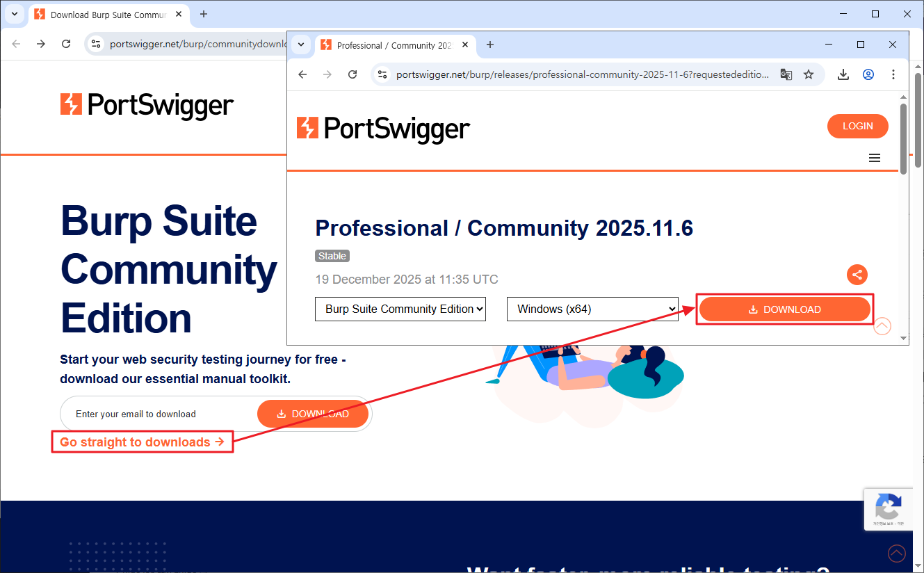
Task: Minimize the front browser window
Action: tap(829, 45)
